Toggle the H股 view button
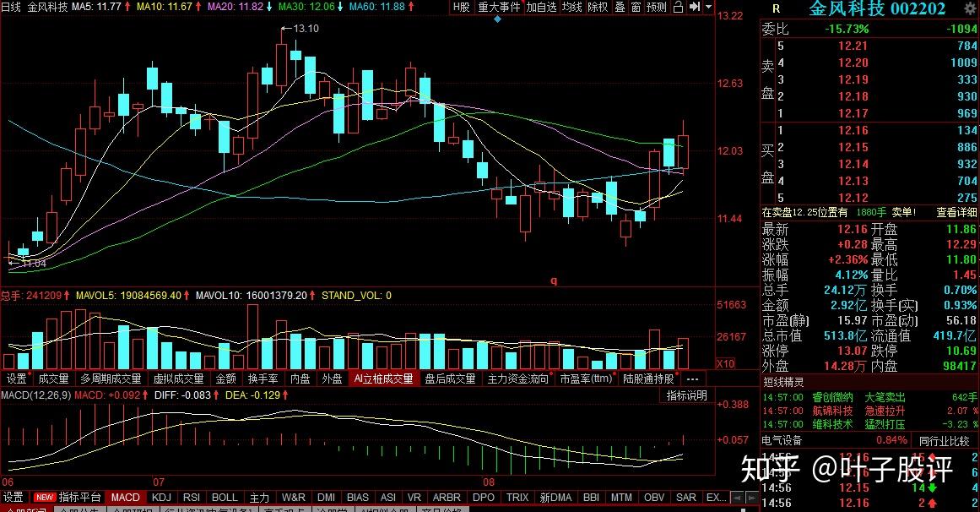980x512 pixels. pyautogui.click(x=461, y=7)
